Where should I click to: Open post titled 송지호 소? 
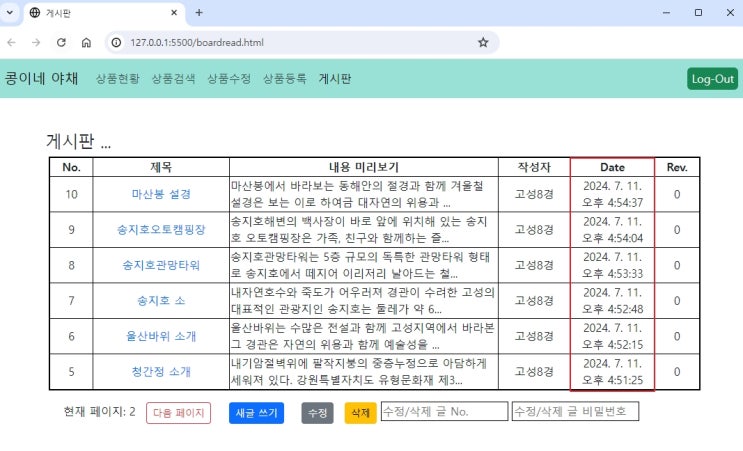click(161, 301)
